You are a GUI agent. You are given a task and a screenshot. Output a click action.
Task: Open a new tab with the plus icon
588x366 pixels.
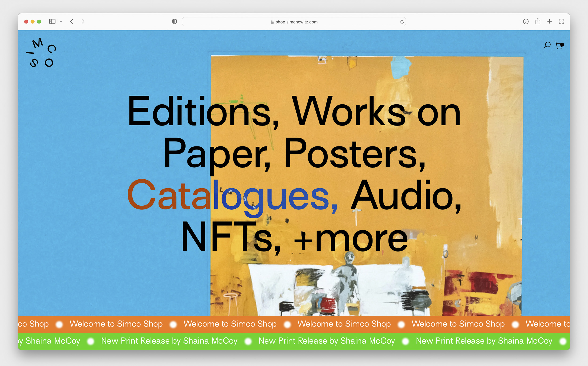point(549,22)
